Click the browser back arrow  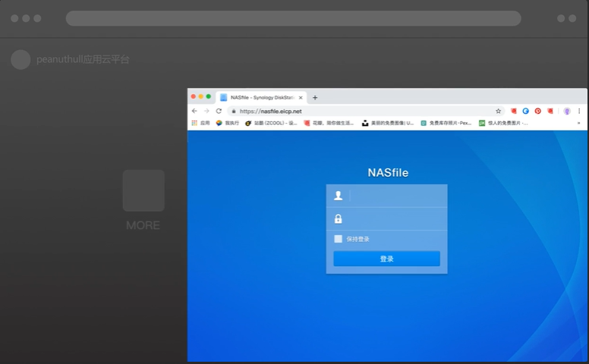194,111
